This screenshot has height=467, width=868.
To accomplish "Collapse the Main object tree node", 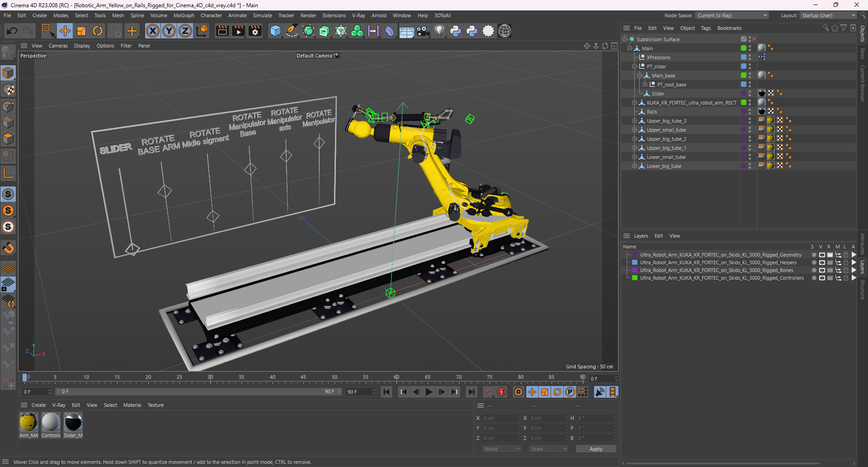I will (x=630, y=48).
